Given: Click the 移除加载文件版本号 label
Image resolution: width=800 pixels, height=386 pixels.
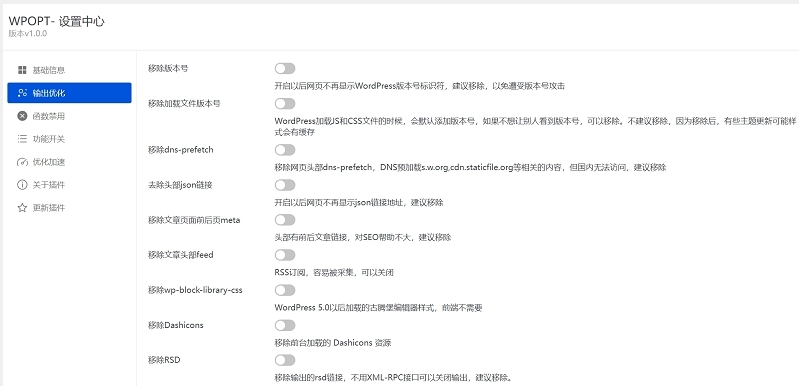Looking at the screenshot, I should point(184,103).
